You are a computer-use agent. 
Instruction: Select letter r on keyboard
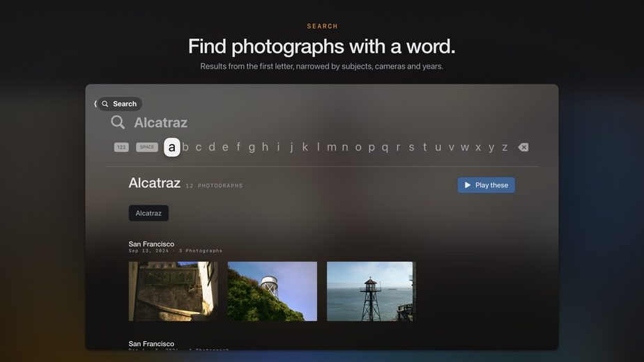tap(398, 147)
